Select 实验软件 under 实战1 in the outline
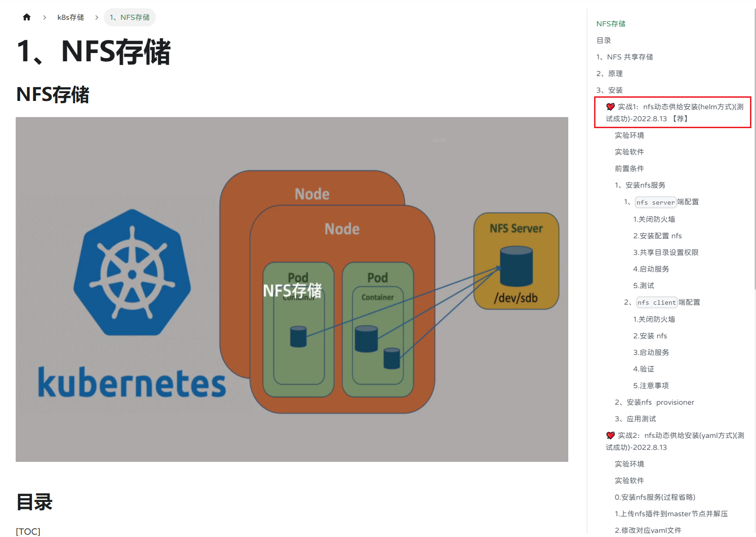Image resolution: width=756 pixels, height=537 pixels. coord(629,152)
